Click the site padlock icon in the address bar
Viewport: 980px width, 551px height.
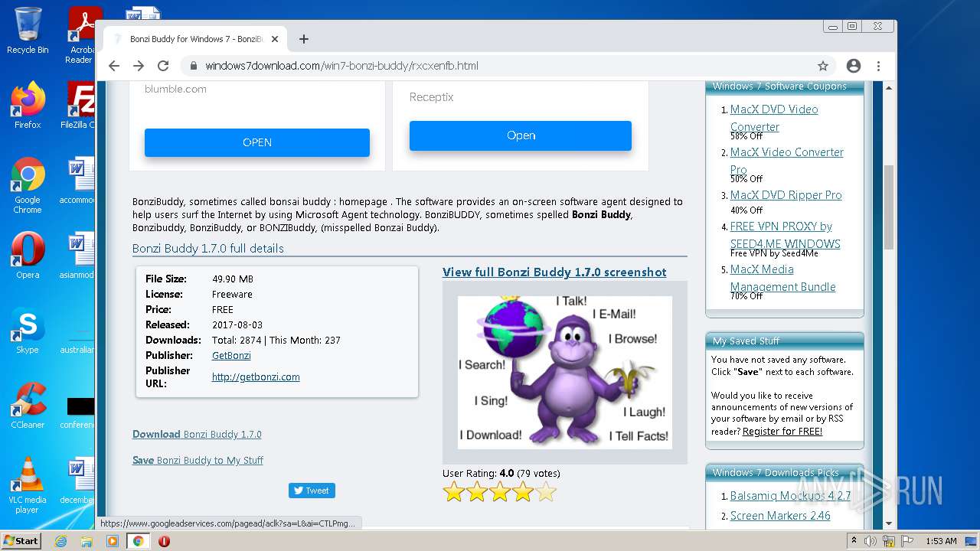[194, 66]
